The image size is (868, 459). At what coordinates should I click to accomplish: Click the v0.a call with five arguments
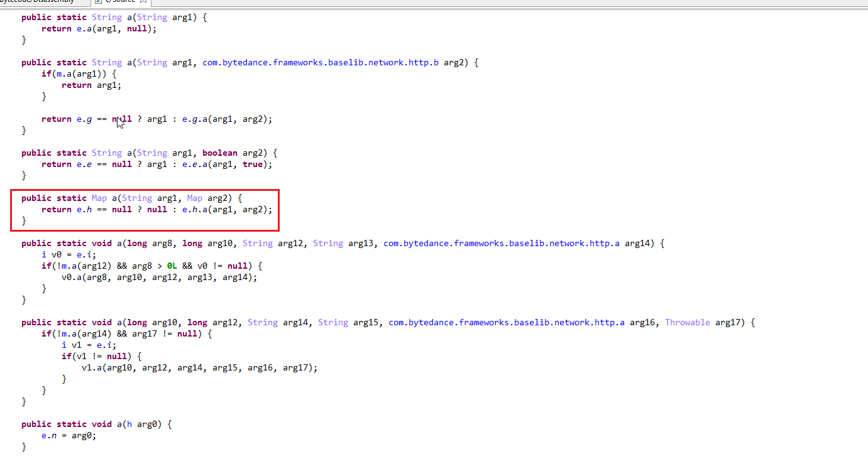point(159,277)
